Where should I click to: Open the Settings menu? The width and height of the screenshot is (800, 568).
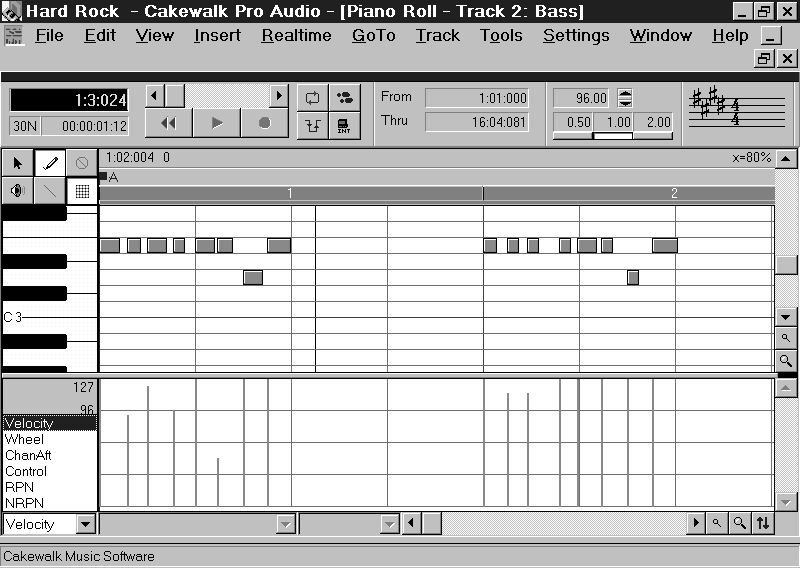576,36
